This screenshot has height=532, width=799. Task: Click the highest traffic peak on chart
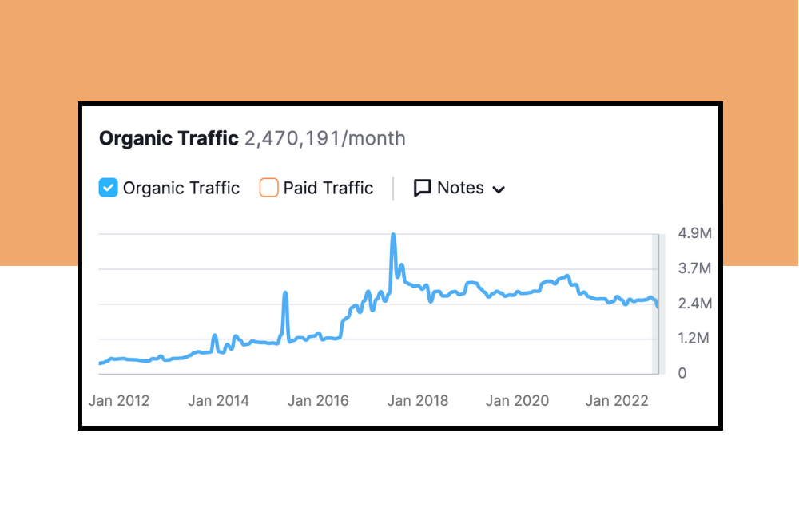point(393,236)
